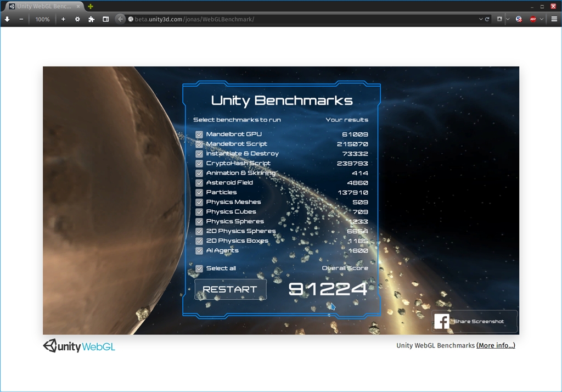Expand the Adblock Plus dropdown arrow
Screen dimensions: 562x392
point(542,19)
